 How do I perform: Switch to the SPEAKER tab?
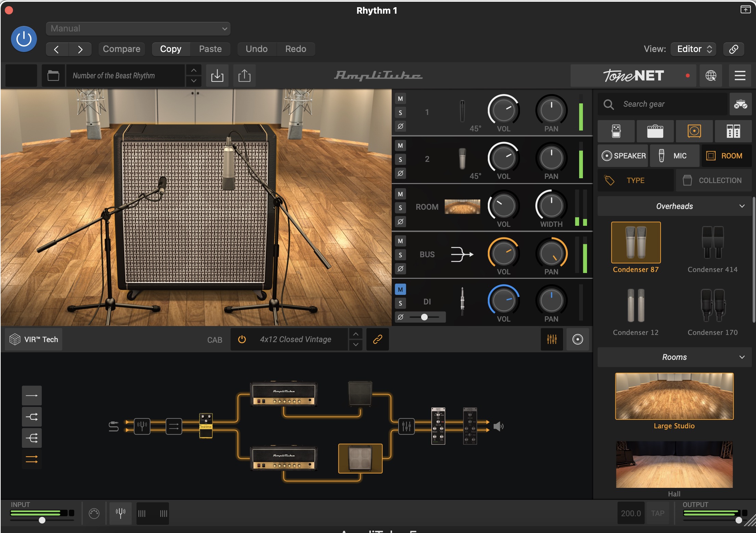623,156
